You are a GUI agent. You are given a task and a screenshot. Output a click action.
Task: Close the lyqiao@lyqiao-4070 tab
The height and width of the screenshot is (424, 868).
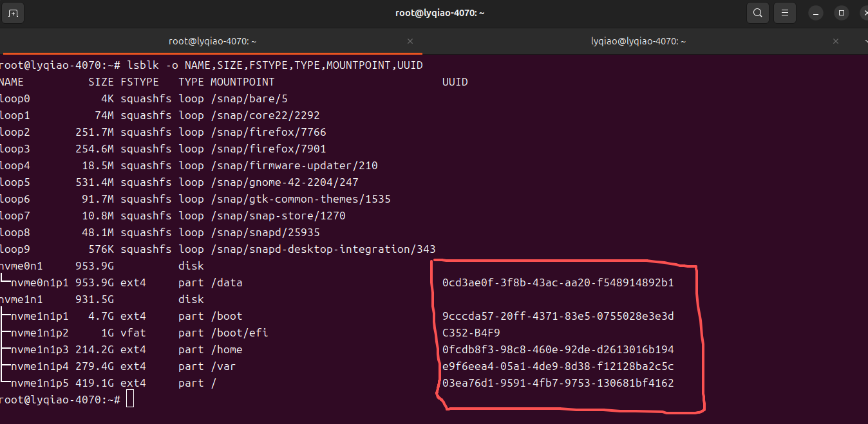pyautogui.click(x=836, y=41)
